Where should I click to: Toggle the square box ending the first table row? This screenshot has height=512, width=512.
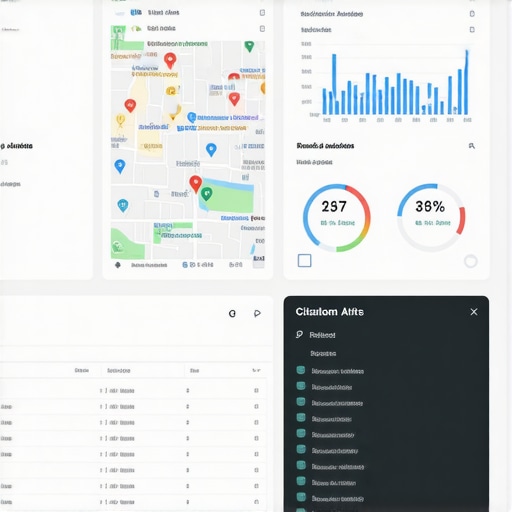(x=256, y=390)
